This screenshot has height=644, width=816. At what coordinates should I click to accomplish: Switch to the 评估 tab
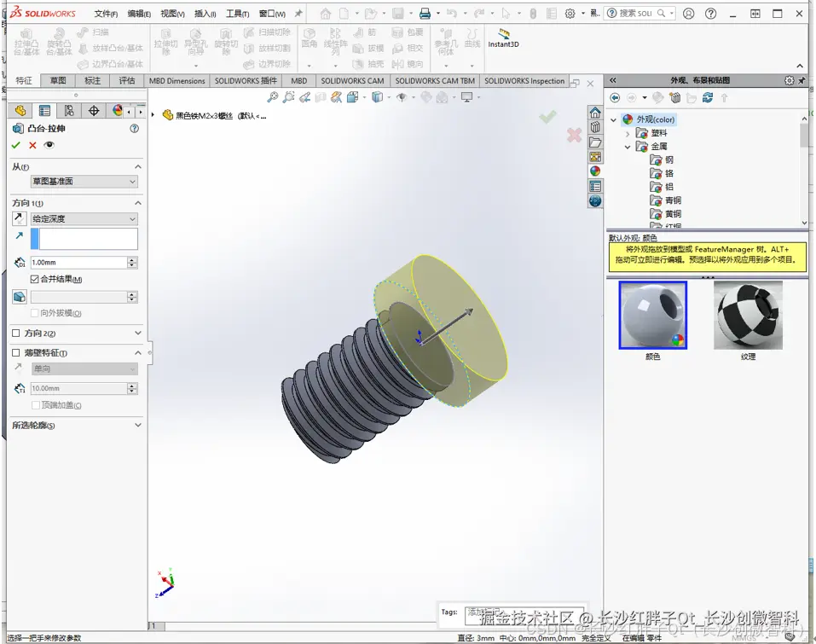pyautogui.click(x=127, y=81)
